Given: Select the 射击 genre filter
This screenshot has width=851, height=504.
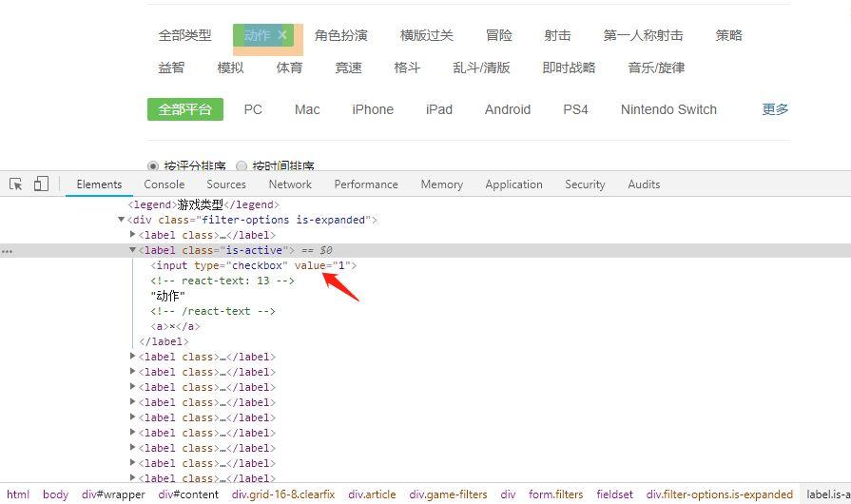Looking at the screenshot, I should (x=558, y=35).
